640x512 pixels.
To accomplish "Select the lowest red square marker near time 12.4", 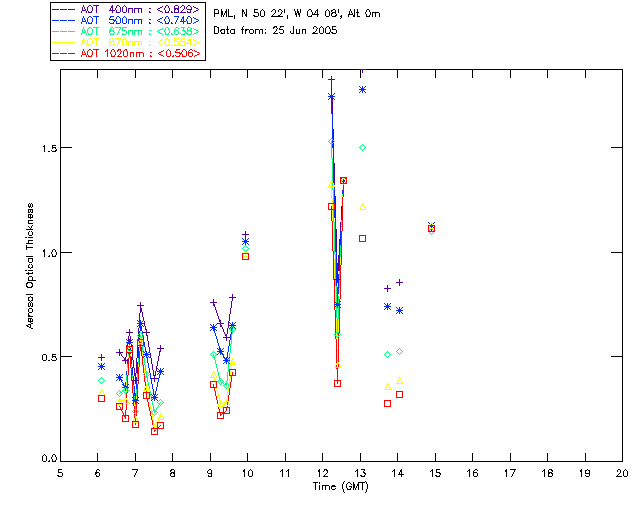I will point(338,383).
